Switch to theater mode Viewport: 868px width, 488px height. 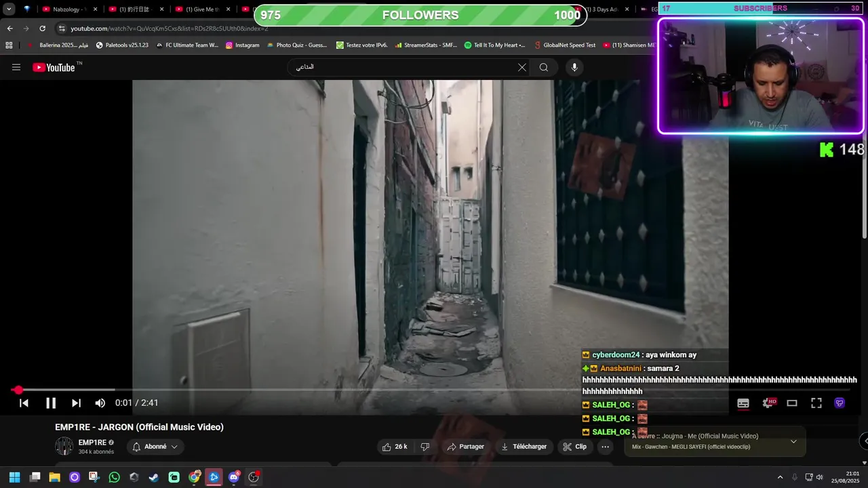792,403
